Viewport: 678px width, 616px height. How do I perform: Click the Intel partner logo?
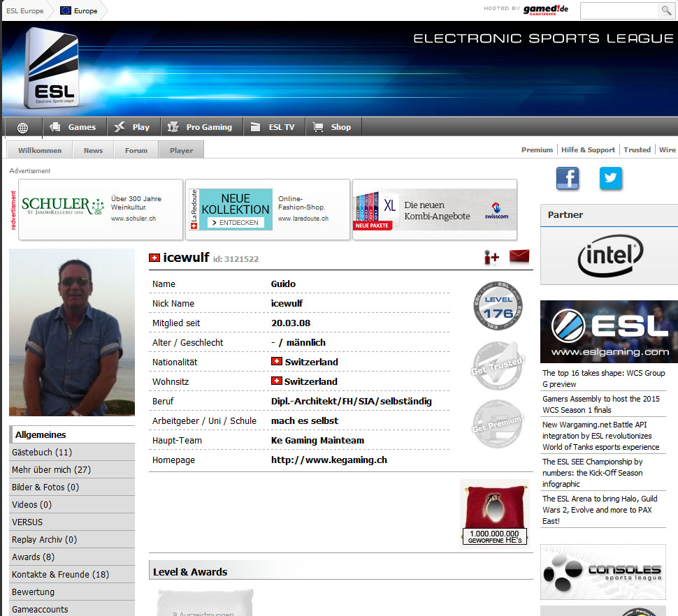[610, 256]
